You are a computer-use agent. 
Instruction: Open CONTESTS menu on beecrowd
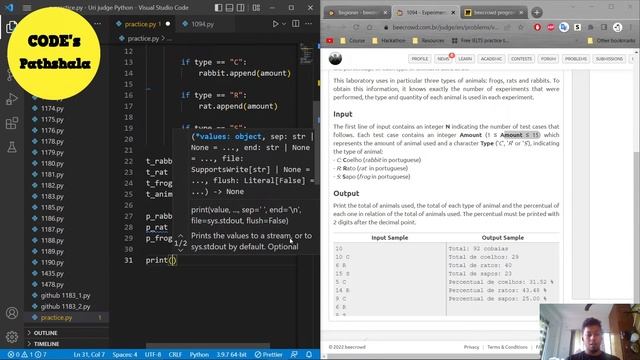[521, 59]
